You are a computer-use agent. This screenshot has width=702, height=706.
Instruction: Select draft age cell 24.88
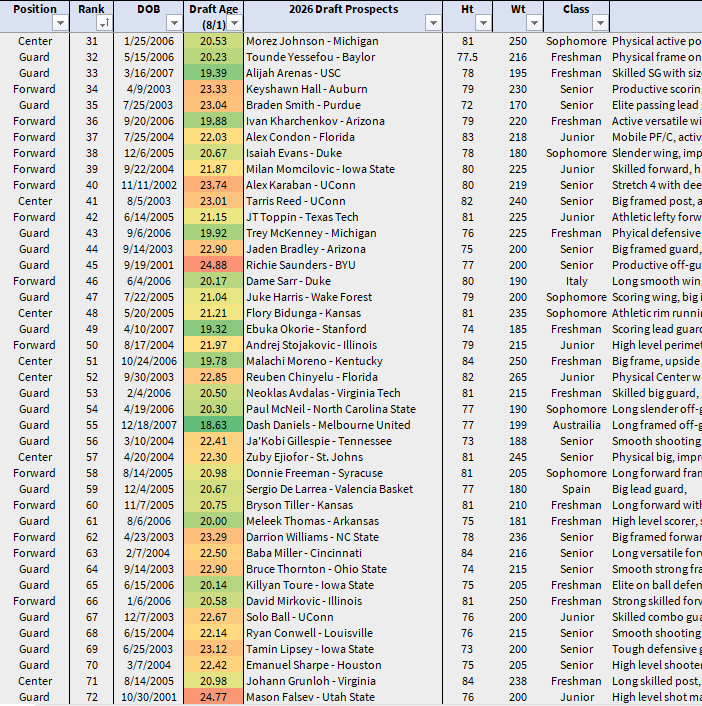point(213,265)
